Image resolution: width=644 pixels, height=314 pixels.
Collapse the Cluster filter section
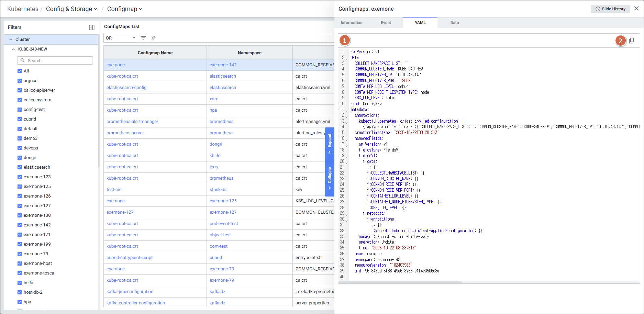pos(11,40)
